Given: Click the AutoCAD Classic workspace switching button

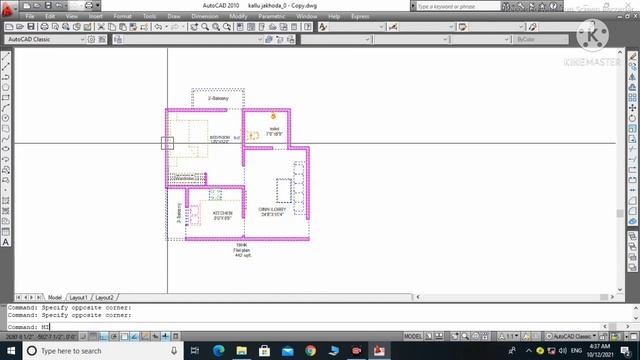Looking at the screenshot, I should 571,337.
